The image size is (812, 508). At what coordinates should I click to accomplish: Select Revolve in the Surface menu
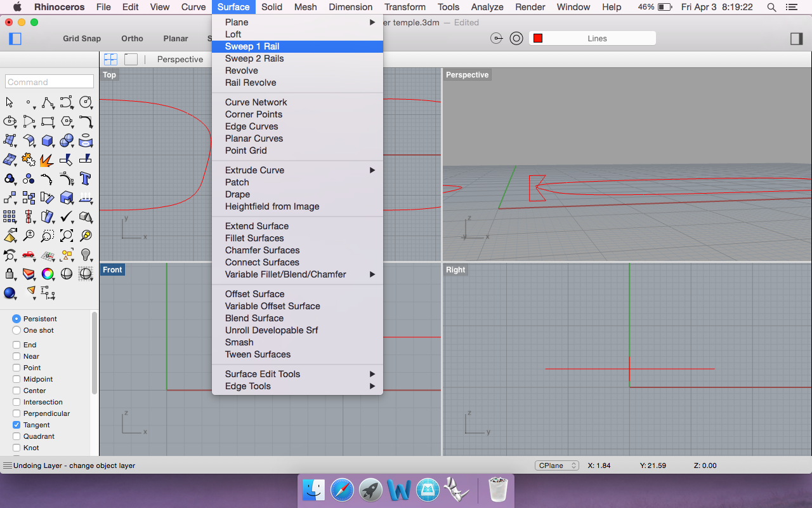pos(298,70)
